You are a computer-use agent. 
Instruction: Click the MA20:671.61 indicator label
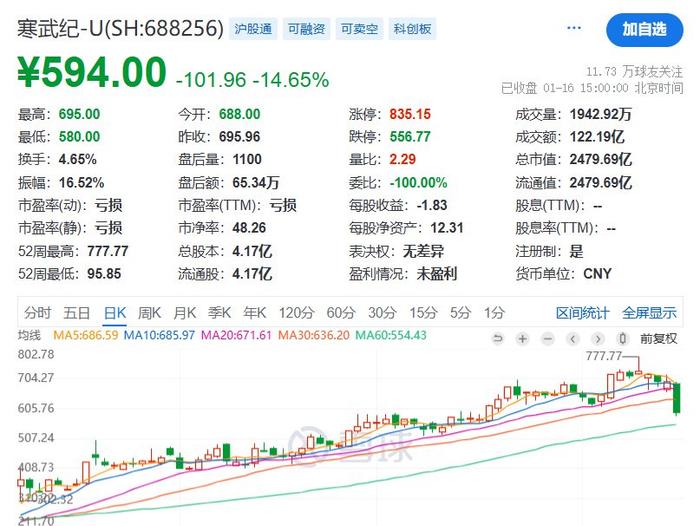click(236, 335)
